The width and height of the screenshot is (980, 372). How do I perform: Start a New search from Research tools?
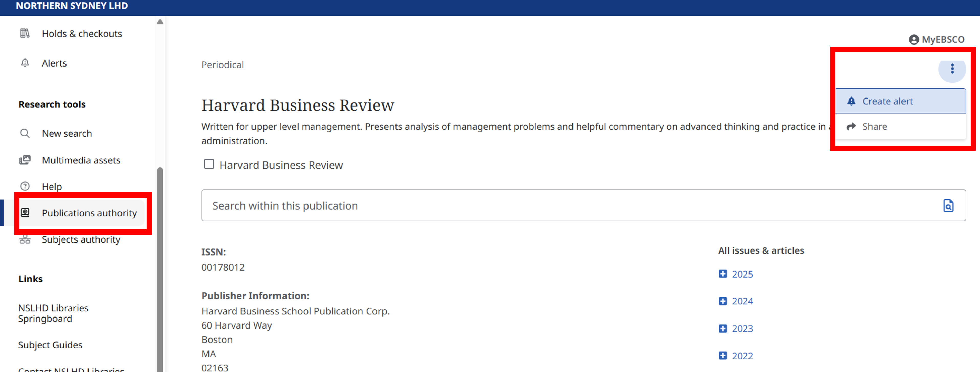tap(67, 133)
